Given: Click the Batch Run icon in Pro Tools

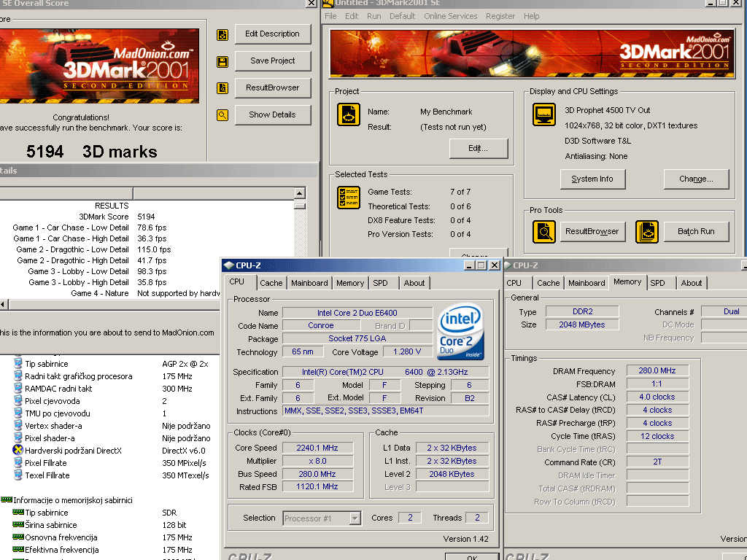Looking at the screenshot, I should pos(647,232).
